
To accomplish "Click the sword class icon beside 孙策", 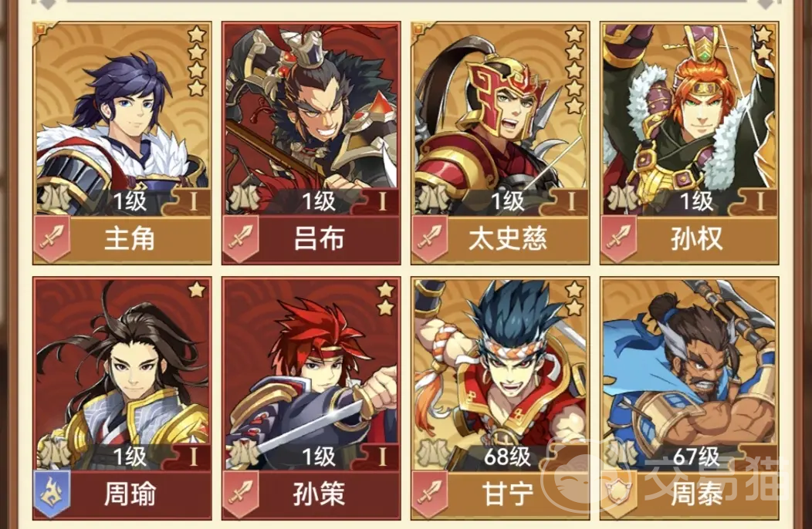I will pos(241,494).
